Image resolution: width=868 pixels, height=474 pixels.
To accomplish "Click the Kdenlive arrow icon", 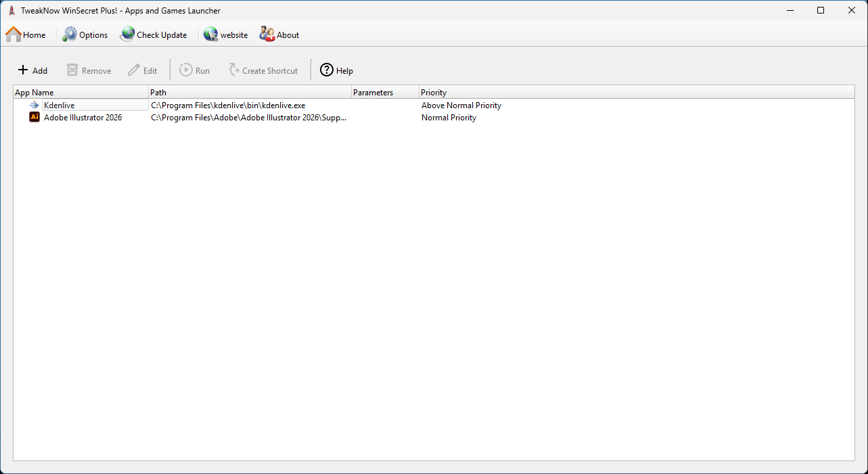I will point(35,105).
